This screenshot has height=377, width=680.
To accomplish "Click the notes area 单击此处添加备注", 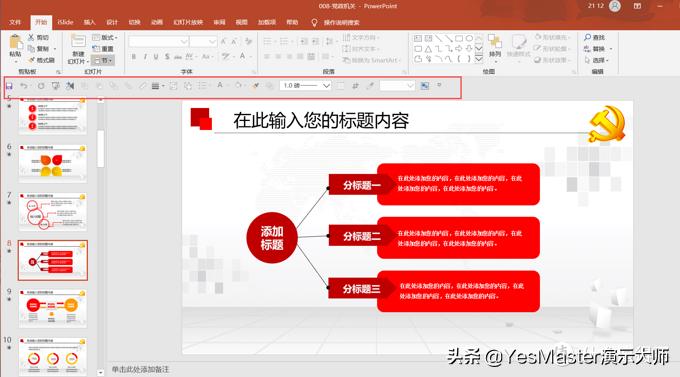I will pyautogui.click(x=141, y=369).
